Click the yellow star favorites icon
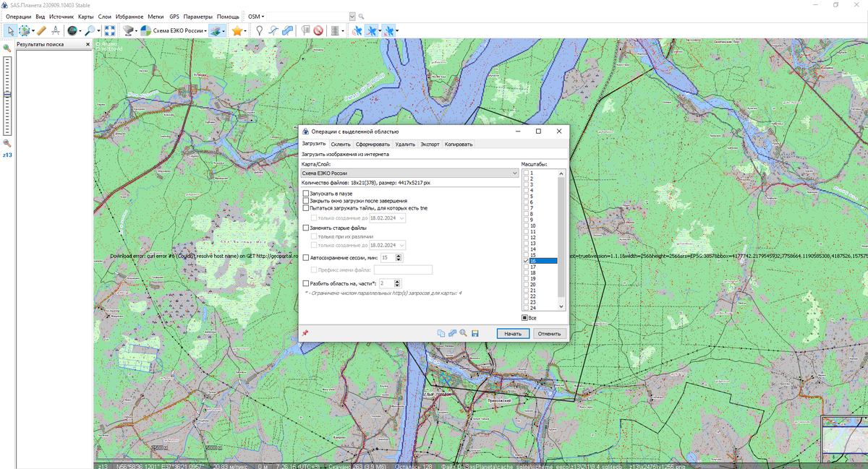The width and height of the screenshot is (868, 469). 237,30
